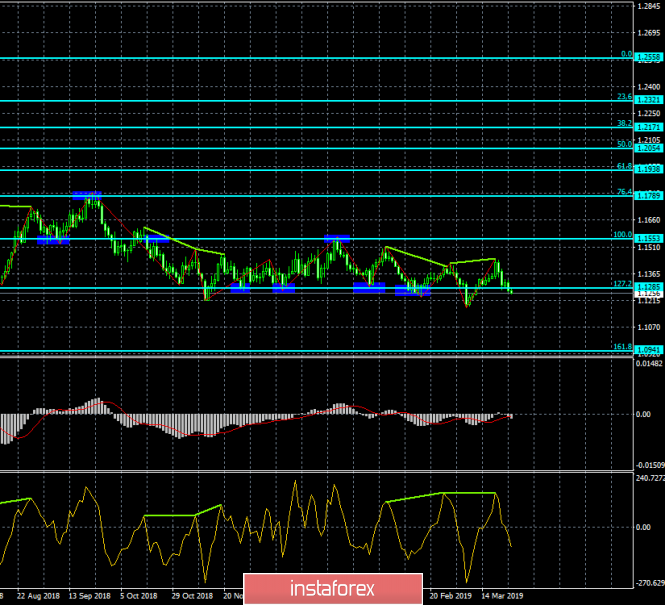Click the 1.1938 price label
This screenshot has height=605, width=665.
pos(649,170)
